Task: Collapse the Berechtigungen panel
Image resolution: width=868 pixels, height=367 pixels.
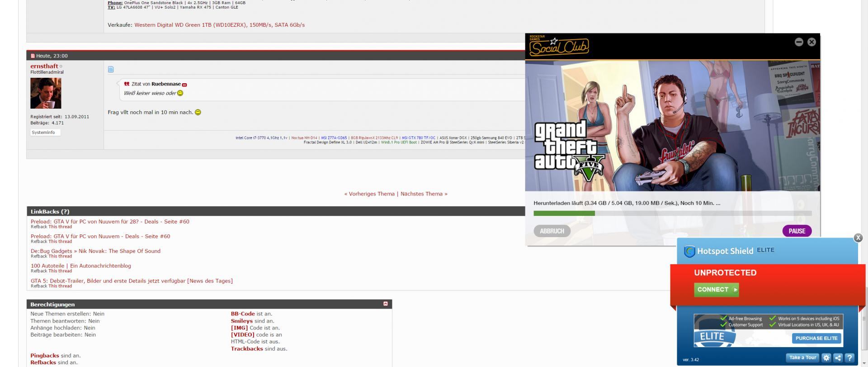Action: point(385,304)
